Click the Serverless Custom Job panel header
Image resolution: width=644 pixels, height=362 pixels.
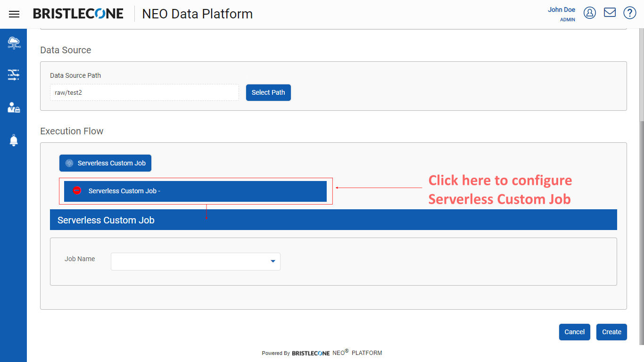tap(333, 220)
